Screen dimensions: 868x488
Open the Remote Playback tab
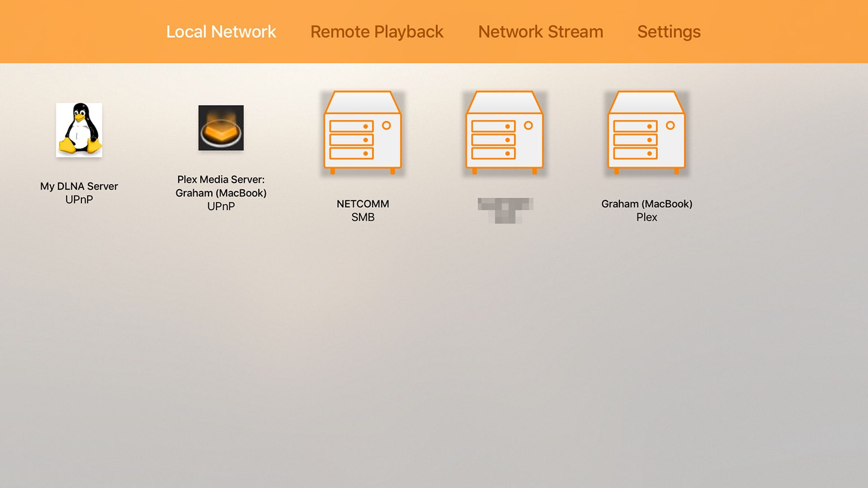[x=377, y=32]
